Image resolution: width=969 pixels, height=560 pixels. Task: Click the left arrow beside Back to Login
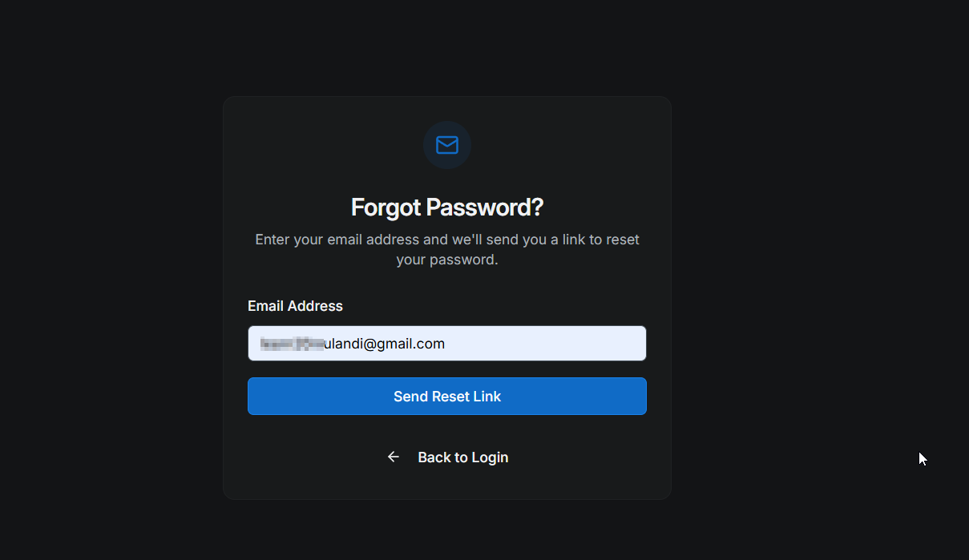coord(394,457)
